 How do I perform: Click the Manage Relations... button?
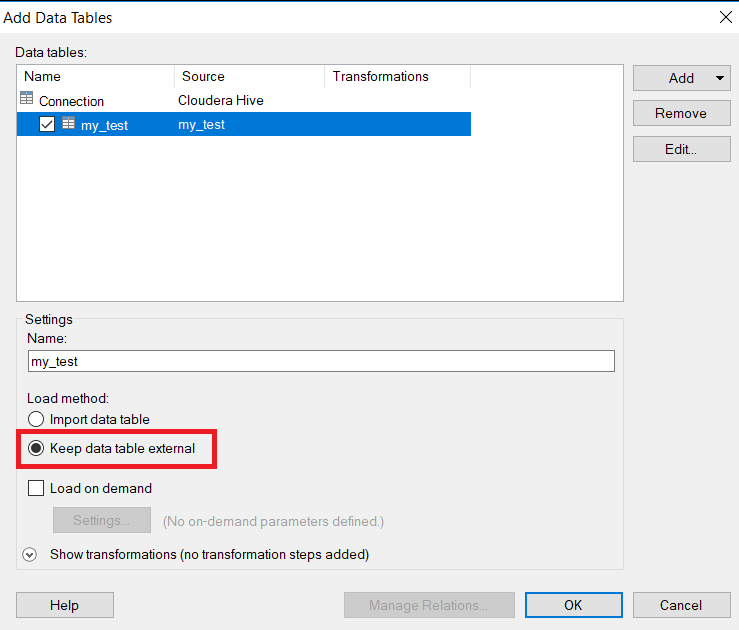tap(429, 605)
